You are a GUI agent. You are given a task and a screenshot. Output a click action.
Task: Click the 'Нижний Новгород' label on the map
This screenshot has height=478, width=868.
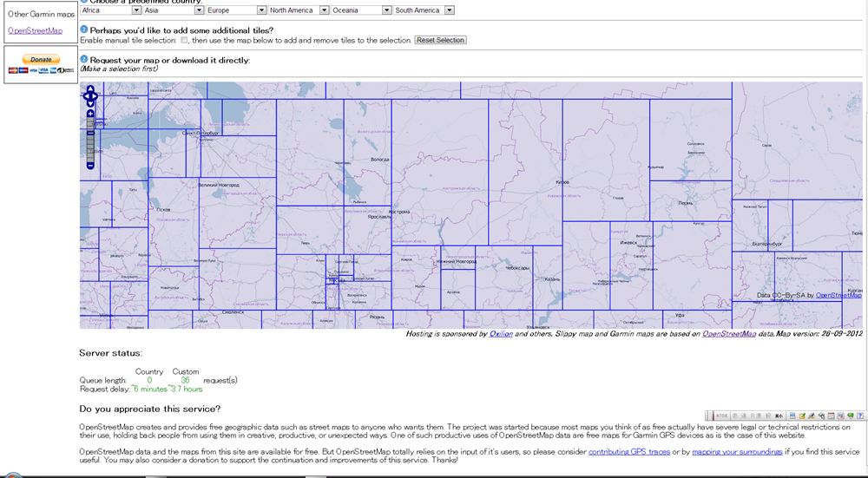tap(457, 261)
